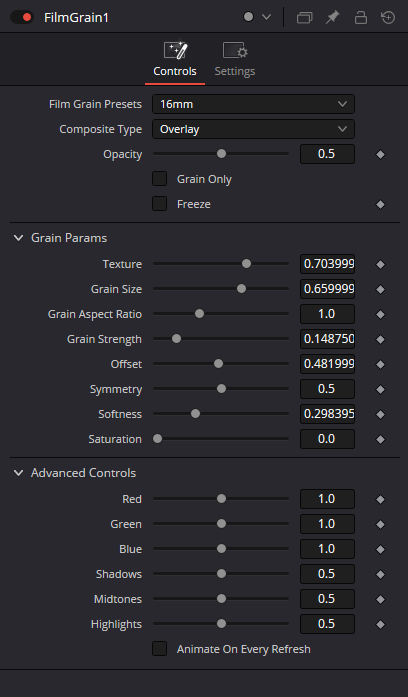The width and height of the screenshot is (408, 697).
Task: Open the Film Grain Presets dropdown
Action: point(253,104)
